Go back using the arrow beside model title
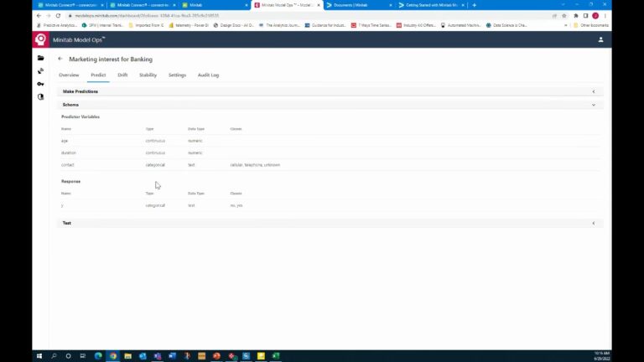The height and width of the screenshot is (362, 644). pyautogui.click(x=60, y=59)
